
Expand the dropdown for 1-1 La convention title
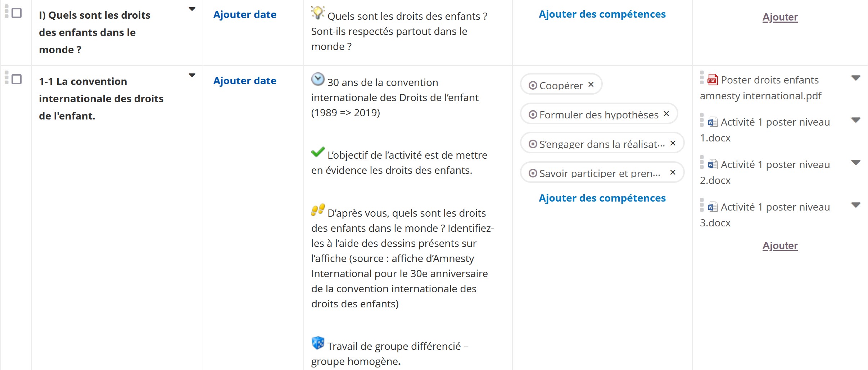pyautogui.click(x=192, y=75)
